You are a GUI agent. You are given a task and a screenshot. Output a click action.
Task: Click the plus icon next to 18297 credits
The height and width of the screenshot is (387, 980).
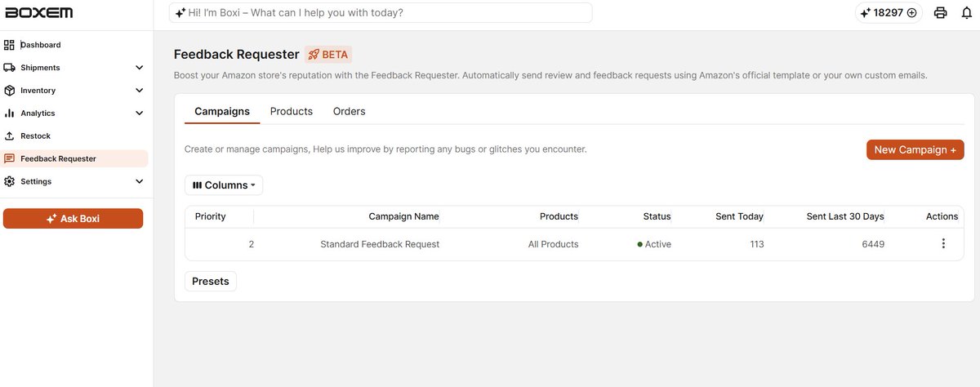912,13
